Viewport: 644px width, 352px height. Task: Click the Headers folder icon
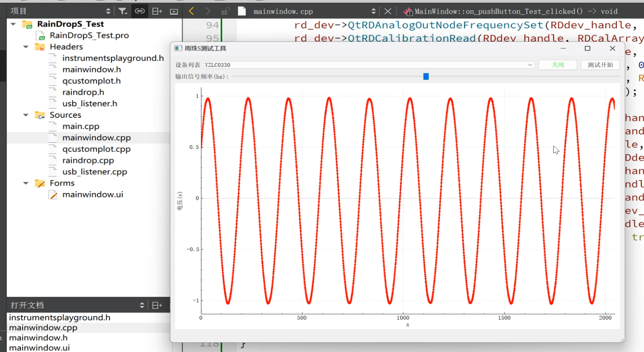[x=40, y=47]
